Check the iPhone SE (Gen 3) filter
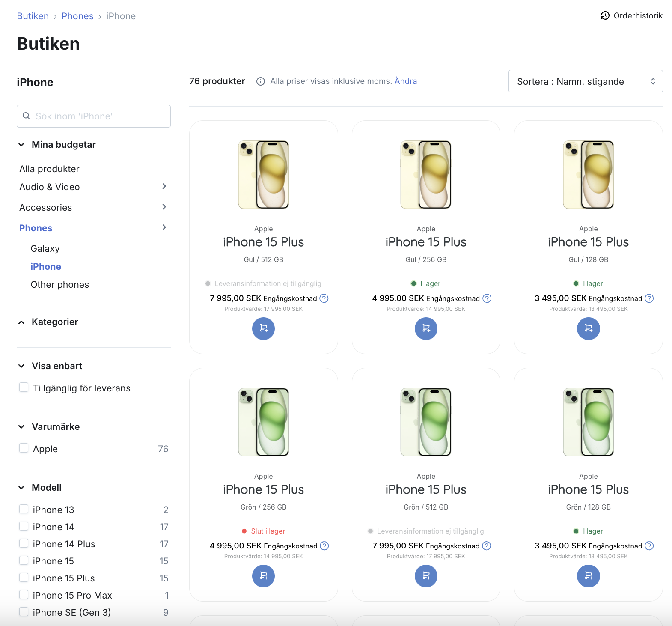Screen dimensions: 672x626 [x=24, y=612]
